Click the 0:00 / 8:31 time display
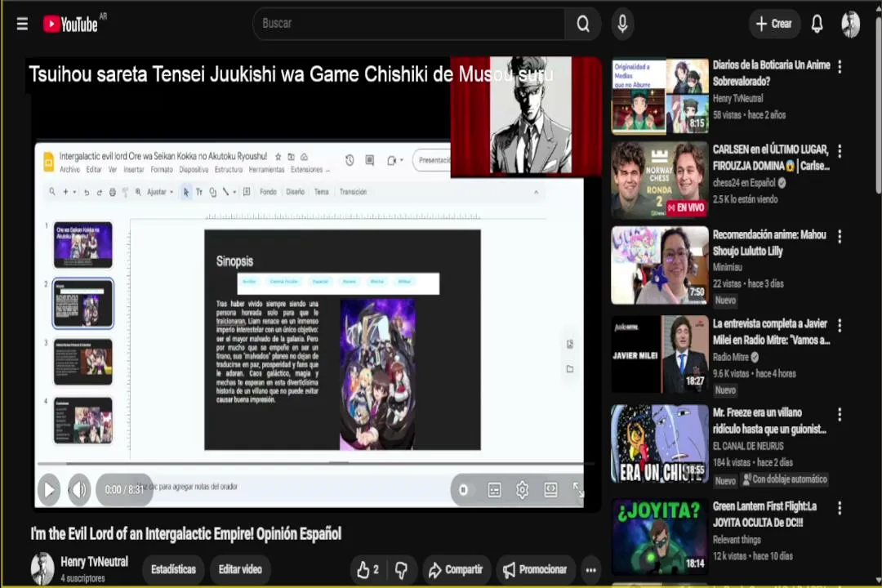 click(x=124, y=489)
